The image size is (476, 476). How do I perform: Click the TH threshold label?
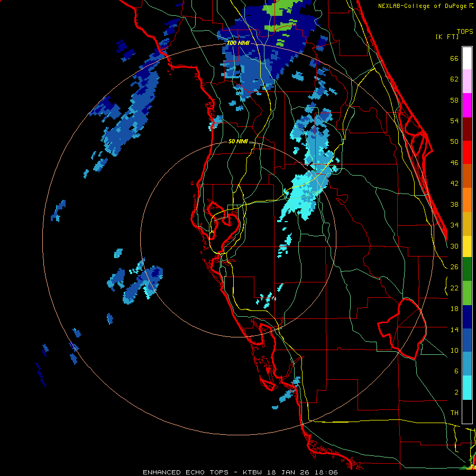(454, 413)
